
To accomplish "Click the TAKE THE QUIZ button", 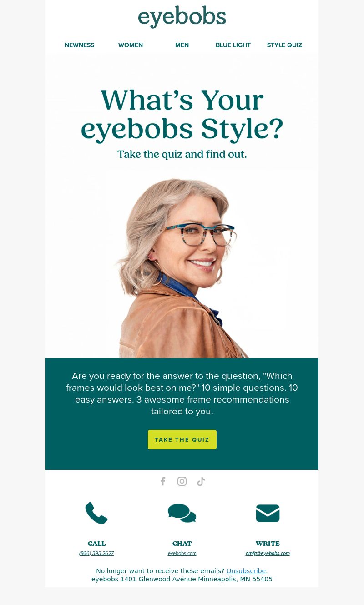I will pyautogui.click(x=182, y=439).
